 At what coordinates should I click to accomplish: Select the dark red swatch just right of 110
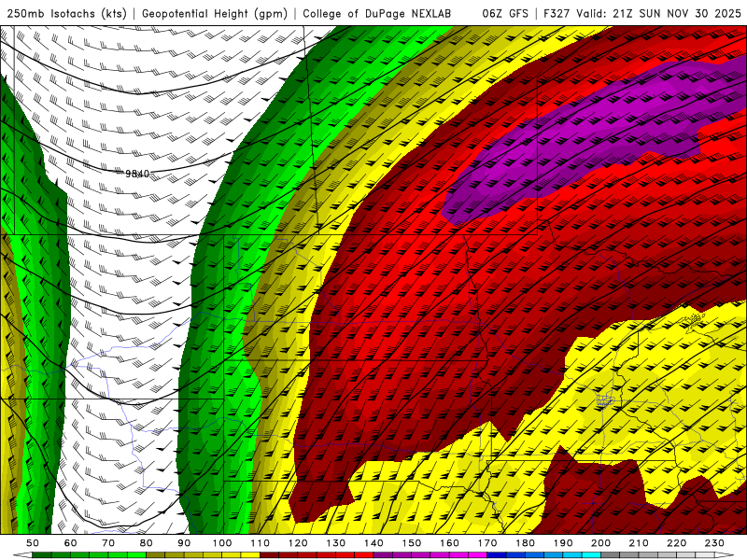pyautogui.click(x=269, y=554)
